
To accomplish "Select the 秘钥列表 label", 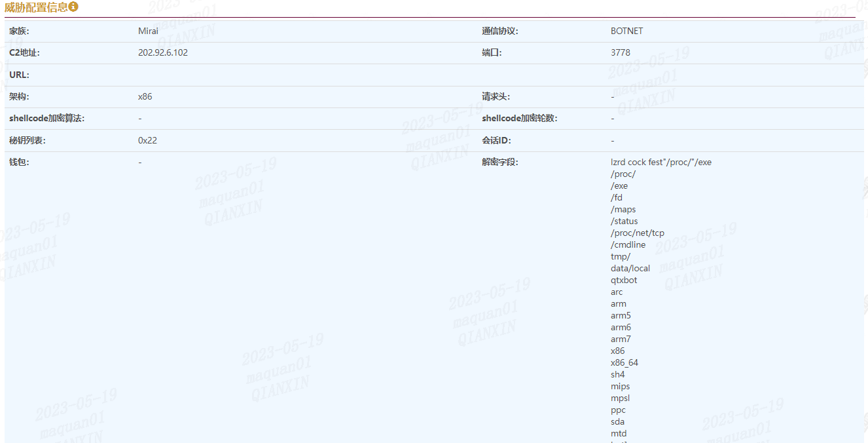I will tap(27, 140).
